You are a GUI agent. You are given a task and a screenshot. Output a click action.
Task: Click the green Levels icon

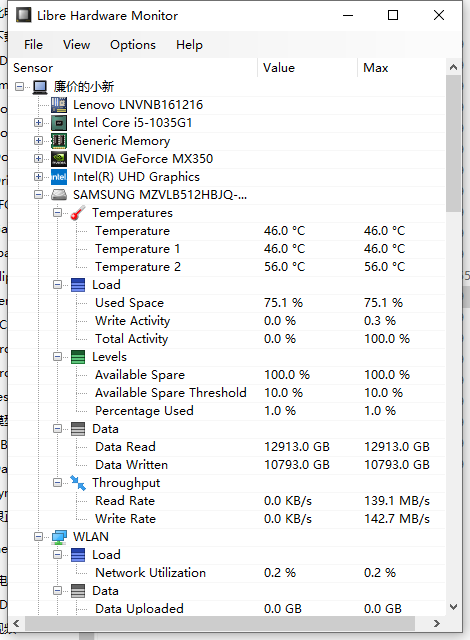(78, 357)
